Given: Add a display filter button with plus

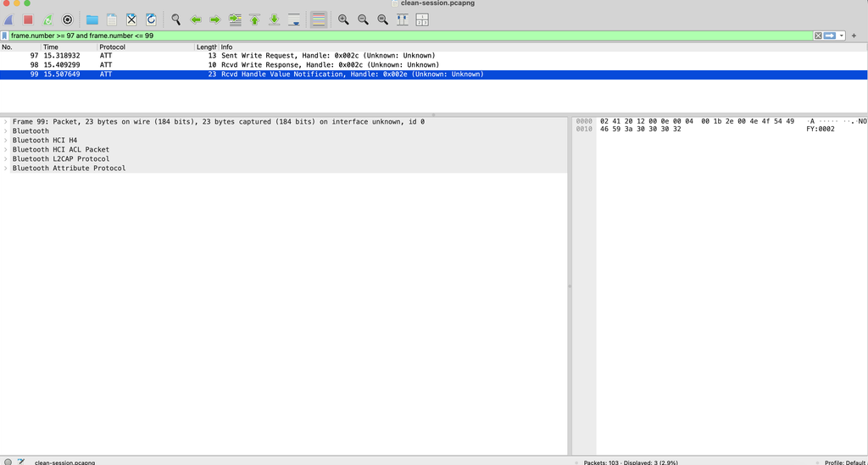Looking at the screenshot, I should tap(854, 36).
